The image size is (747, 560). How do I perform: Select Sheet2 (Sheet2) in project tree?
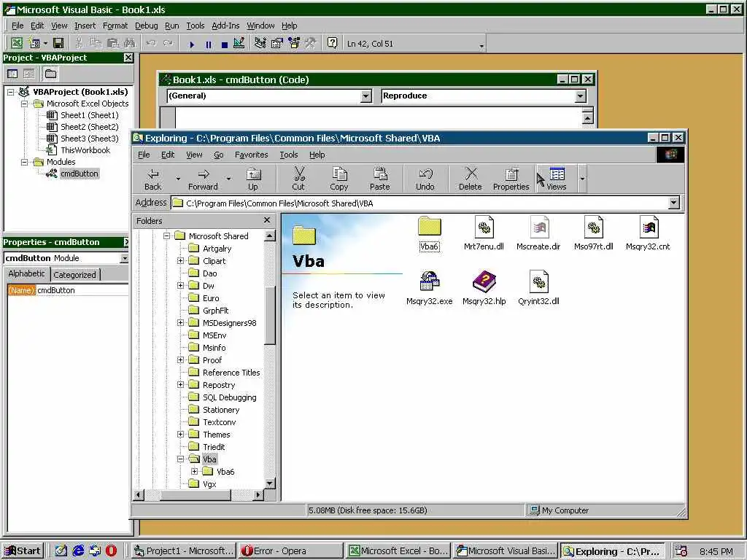[x=89, y=127]
